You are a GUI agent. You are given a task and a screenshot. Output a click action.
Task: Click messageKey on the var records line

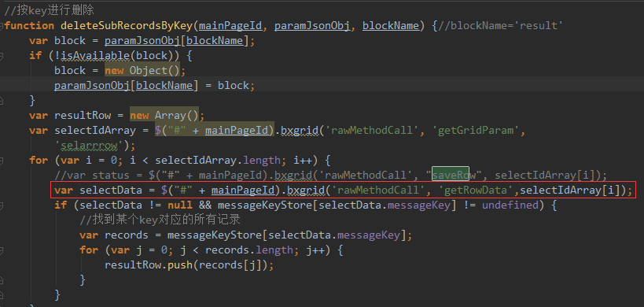point(369,235)
